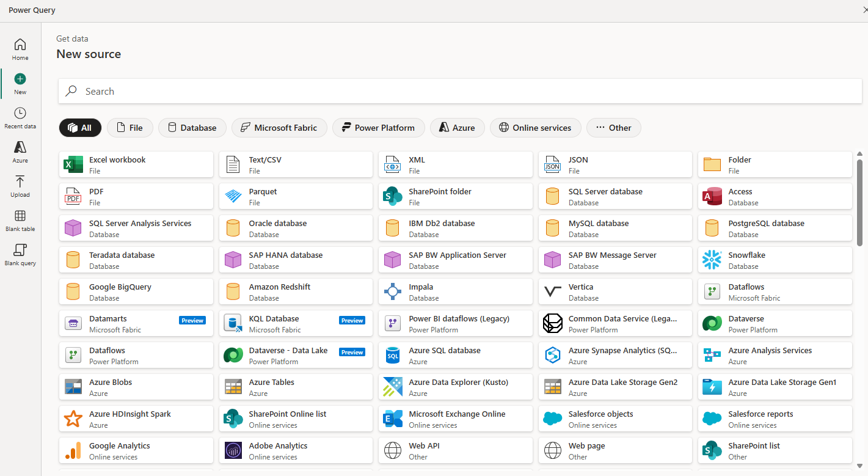Image resolution: width=868 pixels, height=476 pixels.
Task: Select the Web API connector tile
Action: 455,450
